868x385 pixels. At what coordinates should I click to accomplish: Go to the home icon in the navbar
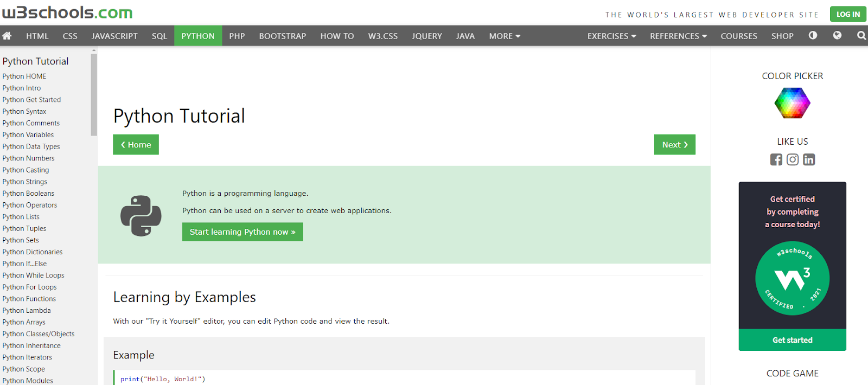click(x=7, y=36)
